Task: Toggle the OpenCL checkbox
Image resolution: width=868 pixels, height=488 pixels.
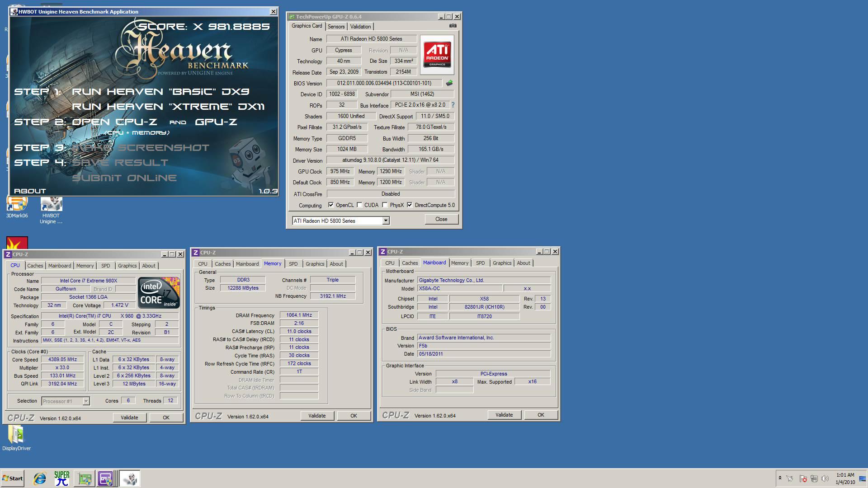Action: [331, 205]
